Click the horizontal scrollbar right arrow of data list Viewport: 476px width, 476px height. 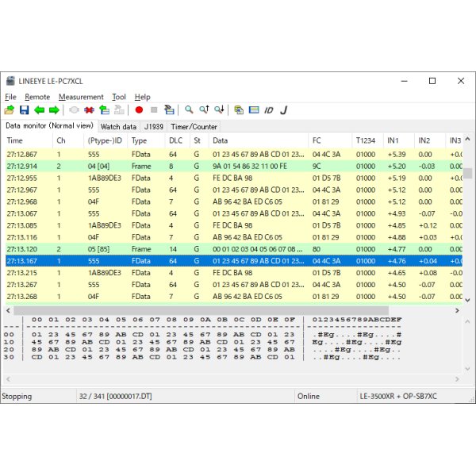[457, 310]
